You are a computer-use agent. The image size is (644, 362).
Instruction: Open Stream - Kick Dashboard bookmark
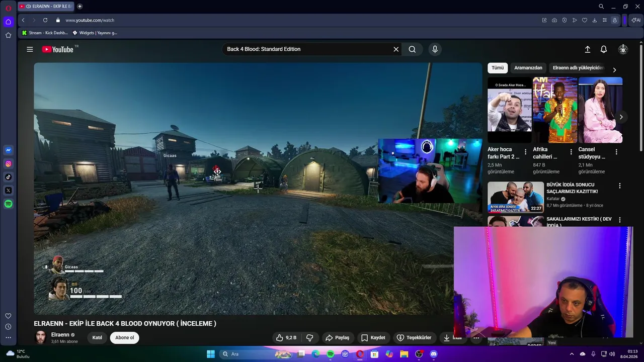pos(45,33)
